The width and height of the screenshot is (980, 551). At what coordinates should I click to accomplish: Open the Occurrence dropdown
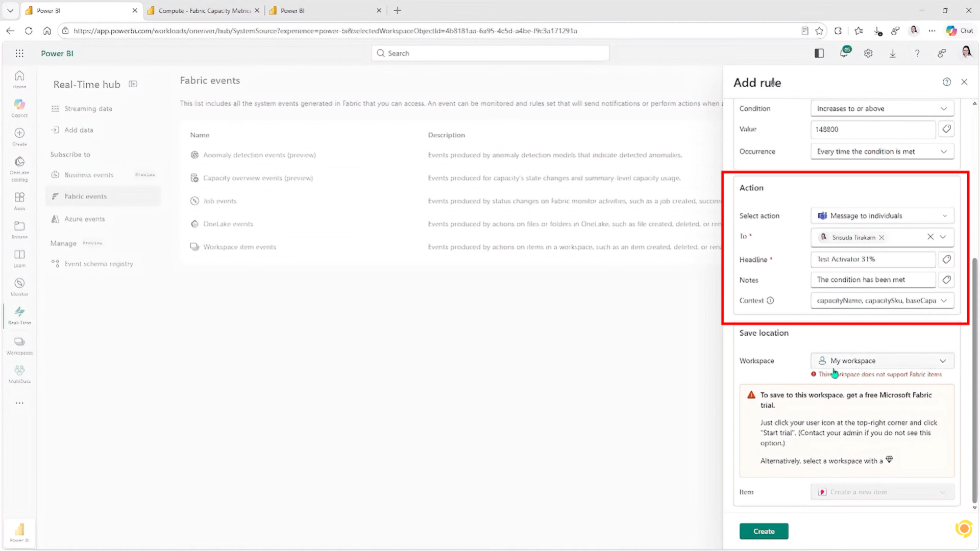[x=882, y=152]
